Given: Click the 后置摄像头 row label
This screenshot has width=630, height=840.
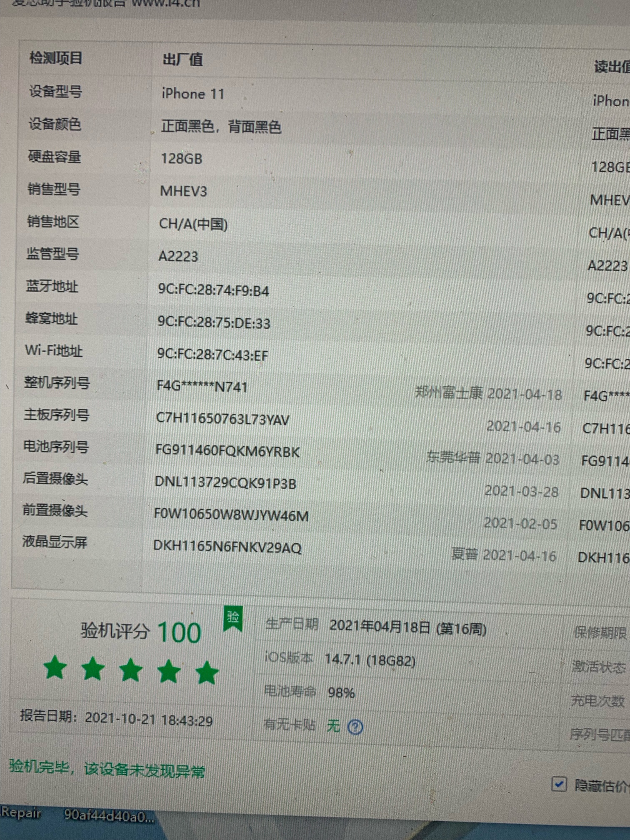Looking at the screenshot, I should (55, 479).
